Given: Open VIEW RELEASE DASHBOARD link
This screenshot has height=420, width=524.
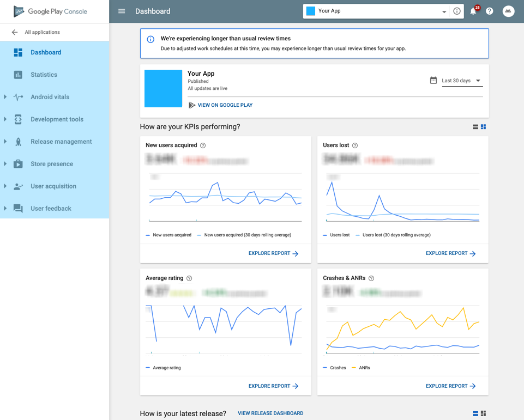Looking at the screenshot, I should [x=270, y=413].
